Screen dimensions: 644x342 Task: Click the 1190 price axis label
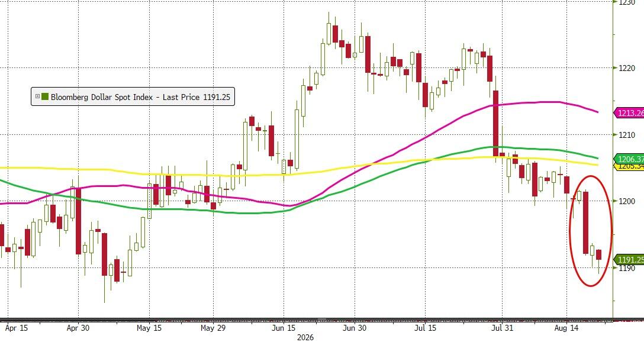click(627, 267)
